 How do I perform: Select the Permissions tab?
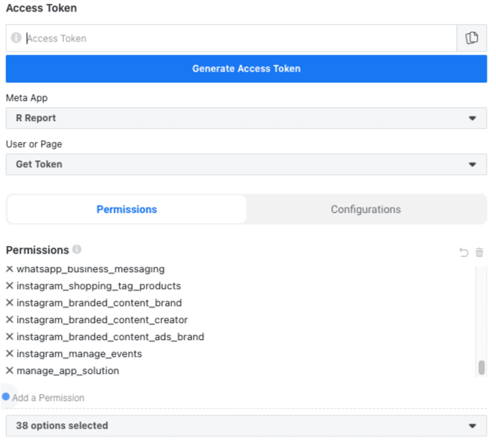[x=127, y=209]
